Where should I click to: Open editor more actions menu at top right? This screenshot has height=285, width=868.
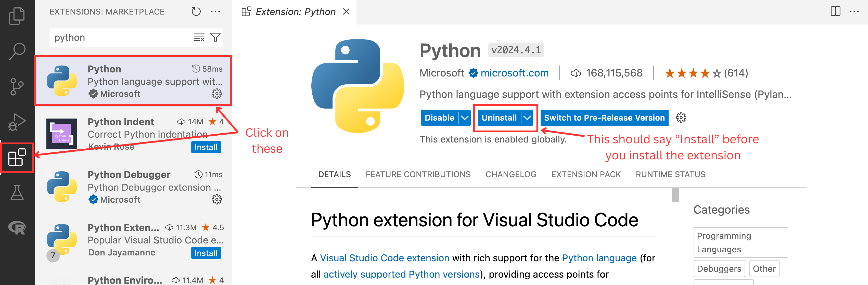854,11
